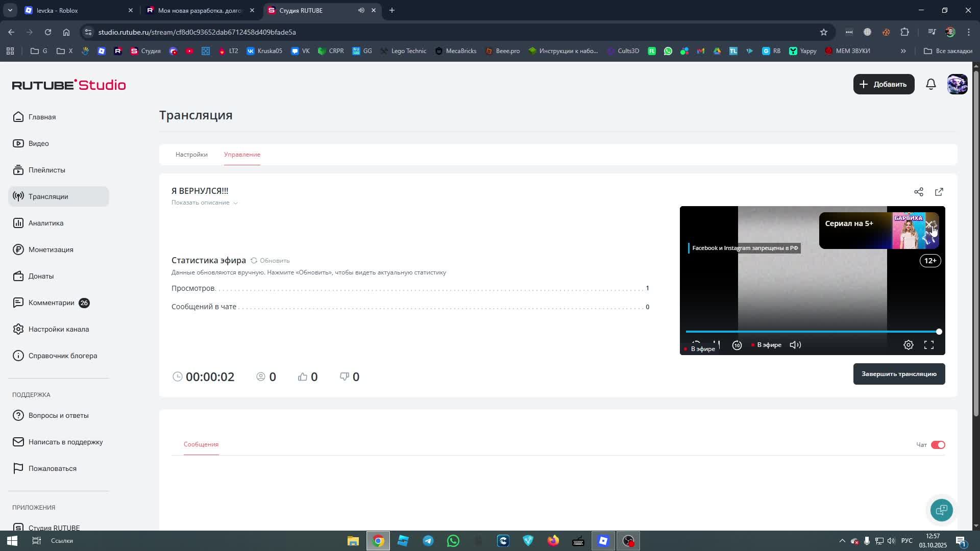Open Видео in the sidebar
The image size is (980, 551).
click(x=59, y=143)
